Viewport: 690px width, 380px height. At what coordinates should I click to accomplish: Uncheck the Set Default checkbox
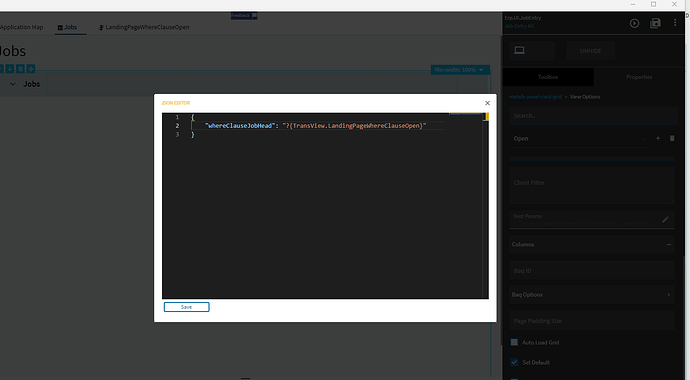pos(514,362)
